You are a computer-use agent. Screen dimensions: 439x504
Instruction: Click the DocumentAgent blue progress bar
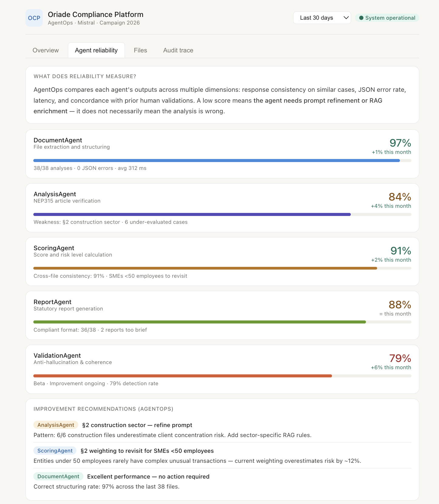tap(216, 161)
